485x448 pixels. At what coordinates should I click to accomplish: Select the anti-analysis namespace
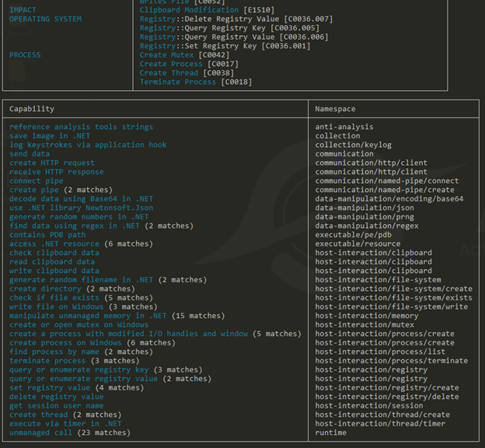coord(344,127)
